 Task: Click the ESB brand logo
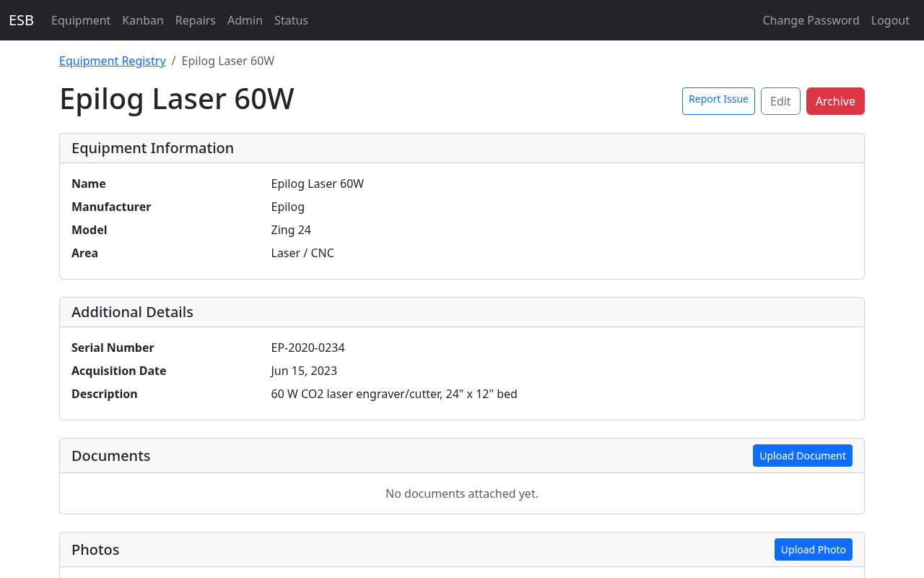tap(21, 20)
